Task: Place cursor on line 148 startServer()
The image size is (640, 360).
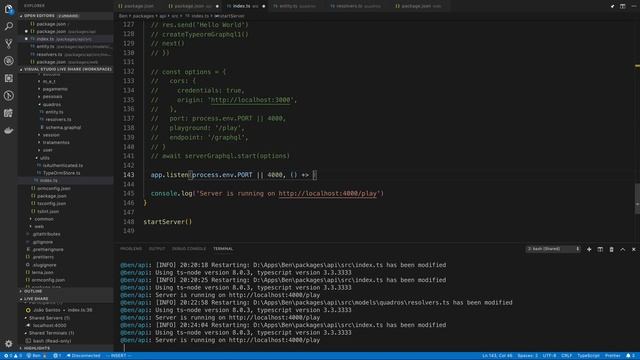Action: coord(167,222)
